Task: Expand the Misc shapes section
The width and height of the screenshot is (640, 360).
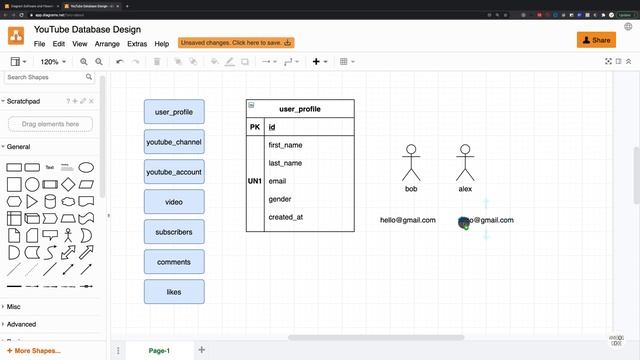Action: (13, 307)
